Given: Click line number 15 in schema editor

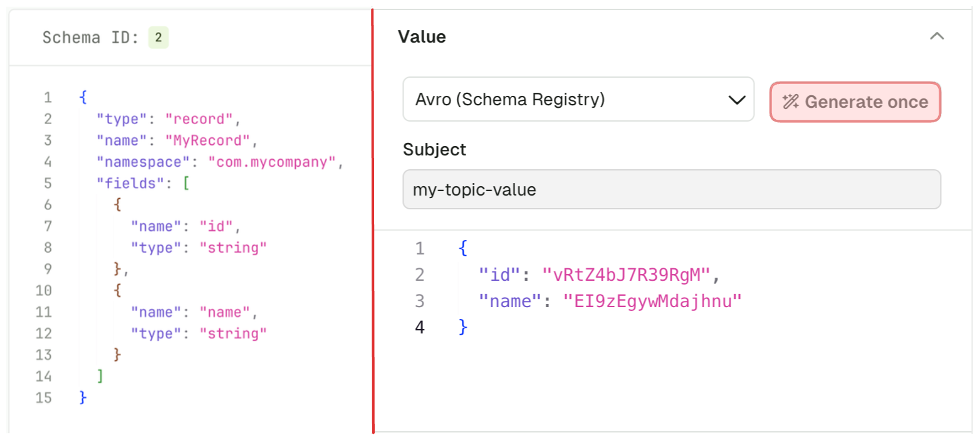Looking at the screenshot, I should [44, 398].
